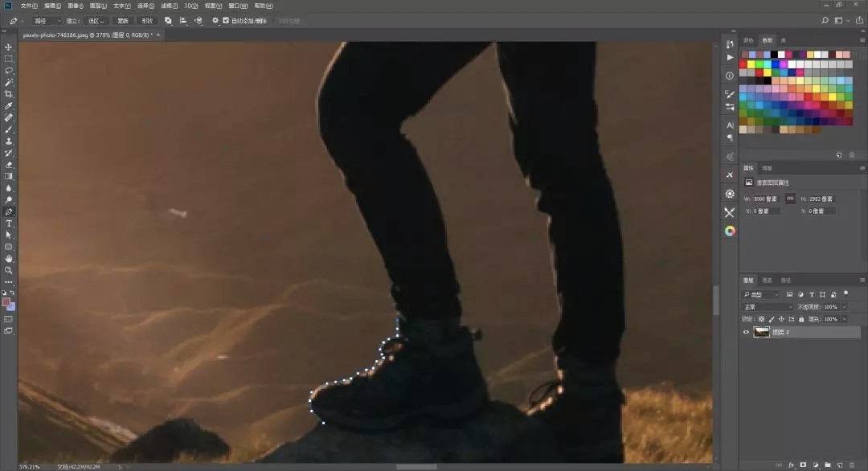Click the 图层 0 layer thumbnail

[x=761, y=331]
